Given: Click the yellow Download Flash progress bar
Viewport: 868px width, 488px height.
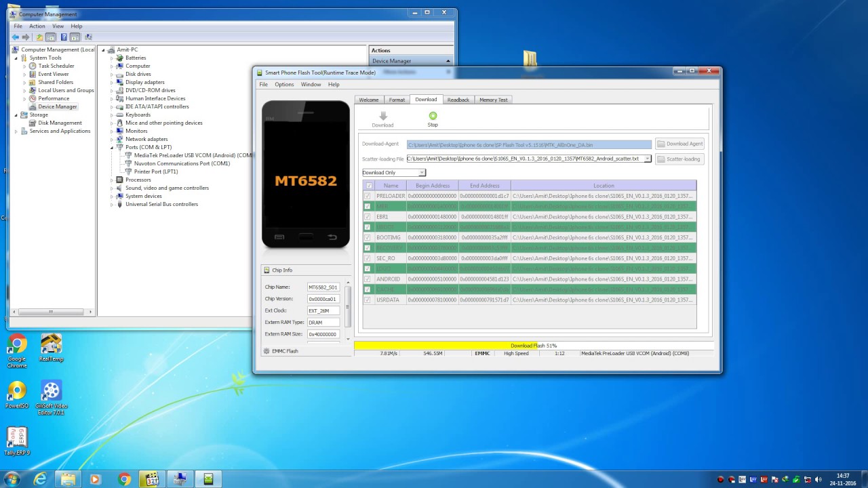Looking at the screenshot, I should click(x=534, y=346).
